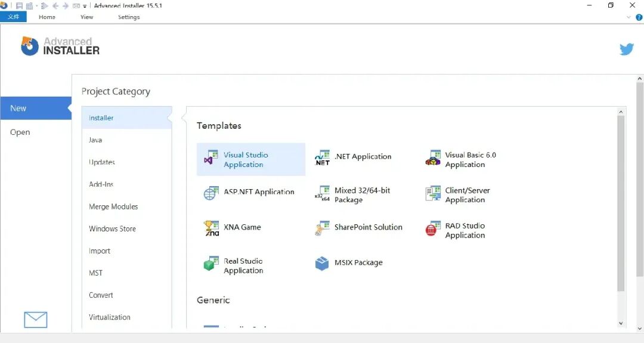Select the Java project category

tap(126, 140)
